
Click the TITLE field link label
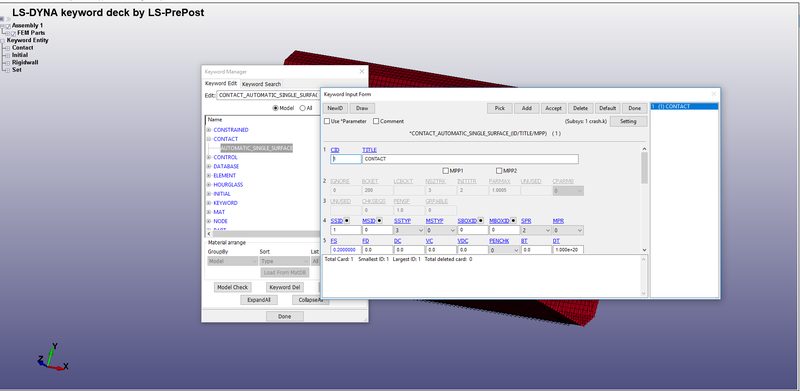click(x=369, y=150)
